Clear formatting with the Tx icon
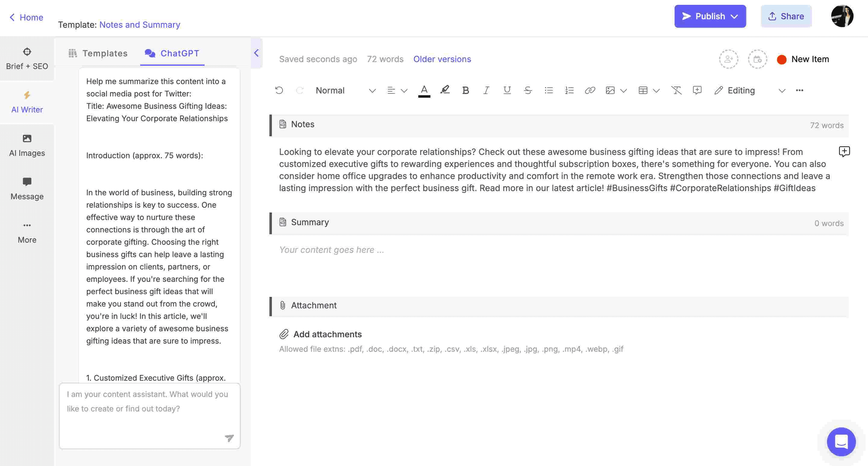Image resolution: width=868 pixels, height=466 pixels. click(x=676, y=90)
